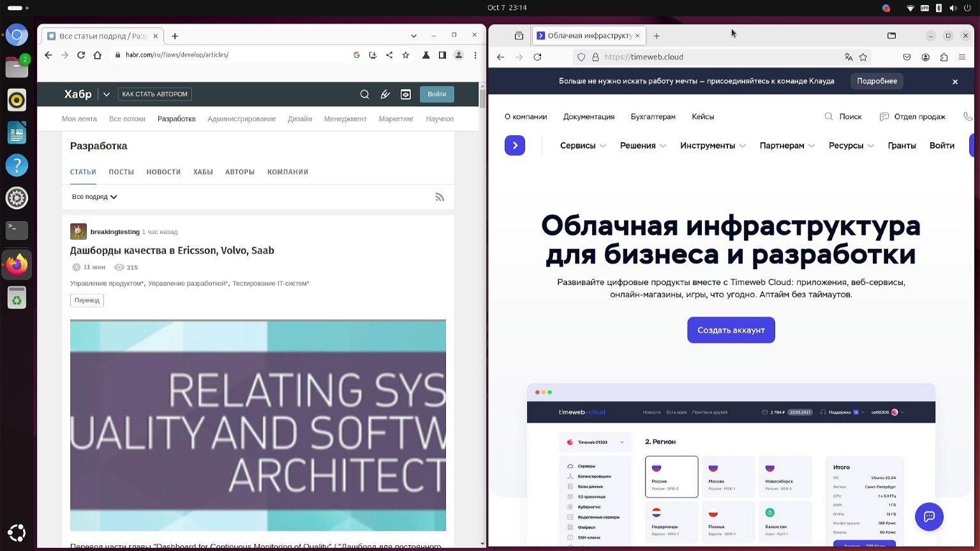The height and width of the screenshot is (551, 980).
Task: Open Firefox extensions puzzle icon
Action: tap(944, 57)
